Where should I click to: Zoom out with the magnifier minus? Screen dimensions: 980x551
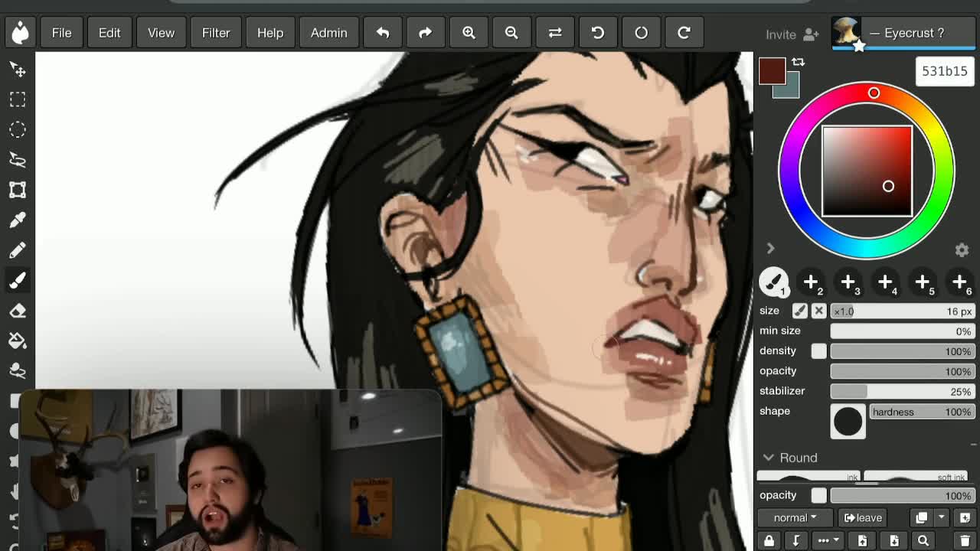coord(511,33)
